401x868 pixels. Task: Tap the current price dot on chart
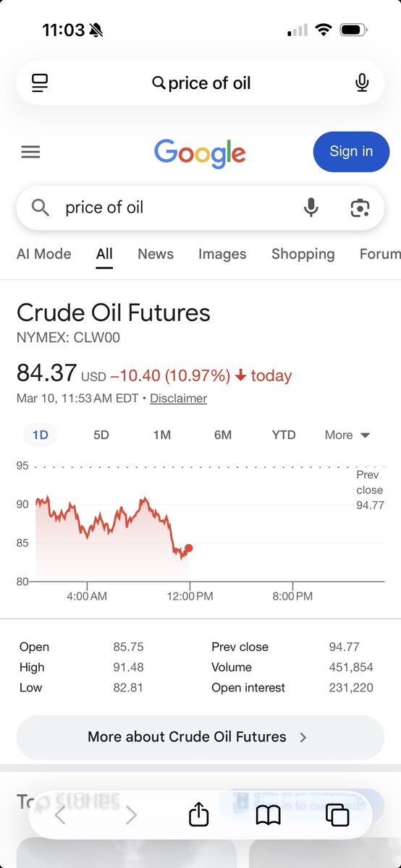[x=189, y=548]
